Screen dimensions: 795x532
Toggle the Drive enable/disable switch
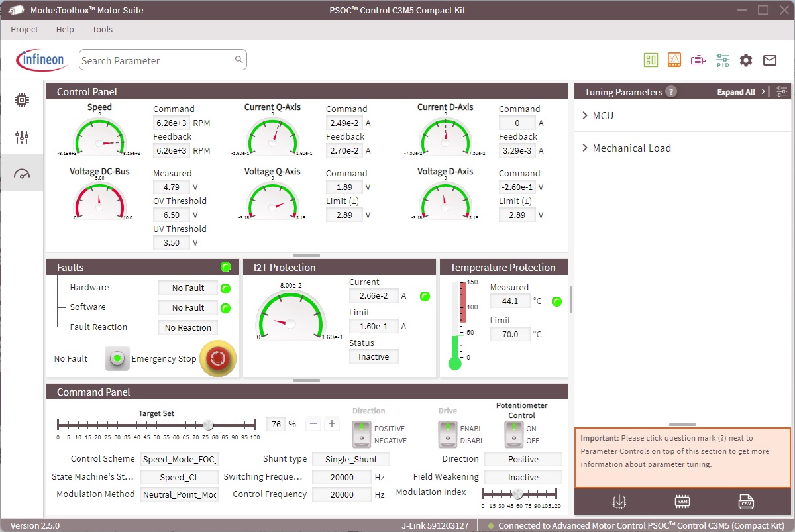[447, 434]
